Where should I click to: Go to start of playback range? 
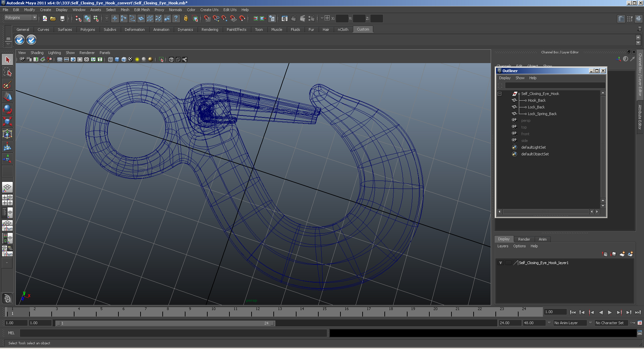pyautogui.click(x=573, y=312)
